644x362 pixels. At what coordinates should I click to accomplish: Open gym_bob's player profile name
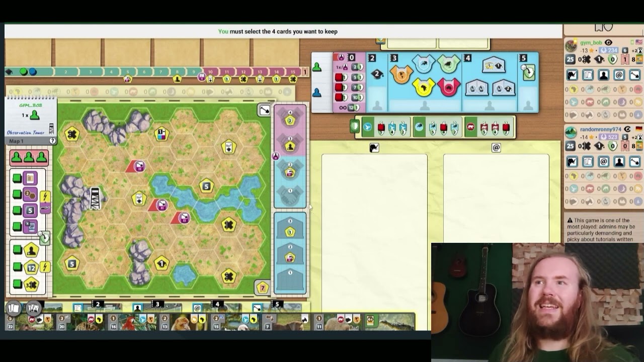click(591, 43)
